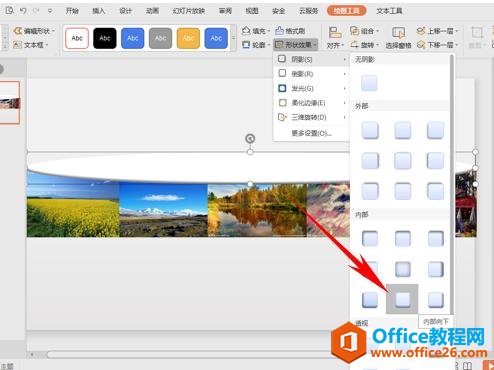Click the rotation handle above the shape
Image resolution: width=494 pixels, height=370 pixels.
point(250,138)
